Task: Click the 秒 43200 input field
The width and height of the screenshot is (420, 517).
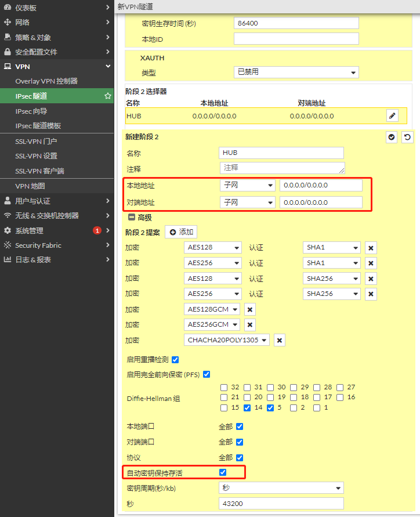Action: click(281, 504)
